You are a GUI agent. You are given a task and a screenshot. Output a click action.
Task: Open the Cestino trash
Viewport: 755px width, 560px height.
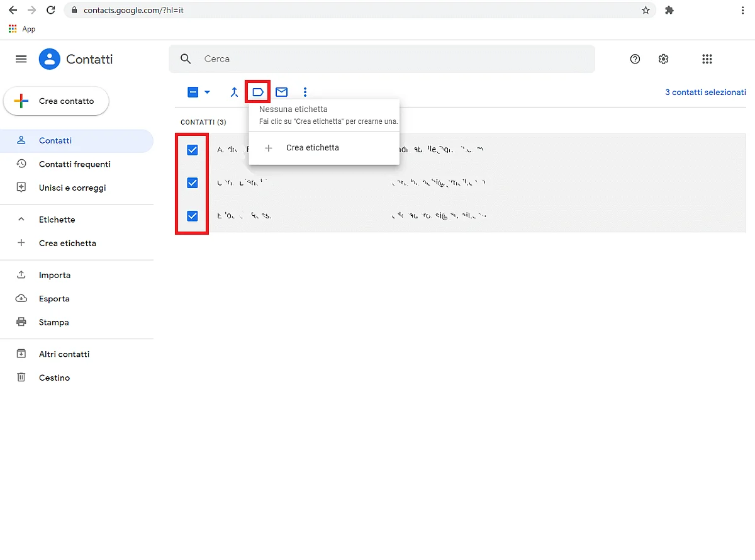point(77,378)
